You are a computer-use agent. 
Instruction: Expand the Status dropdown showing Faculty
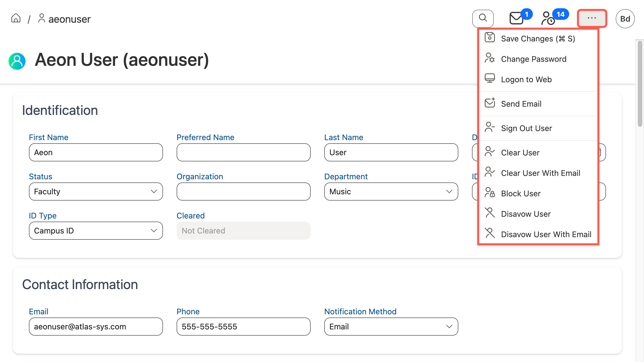[x=96, y=191]
